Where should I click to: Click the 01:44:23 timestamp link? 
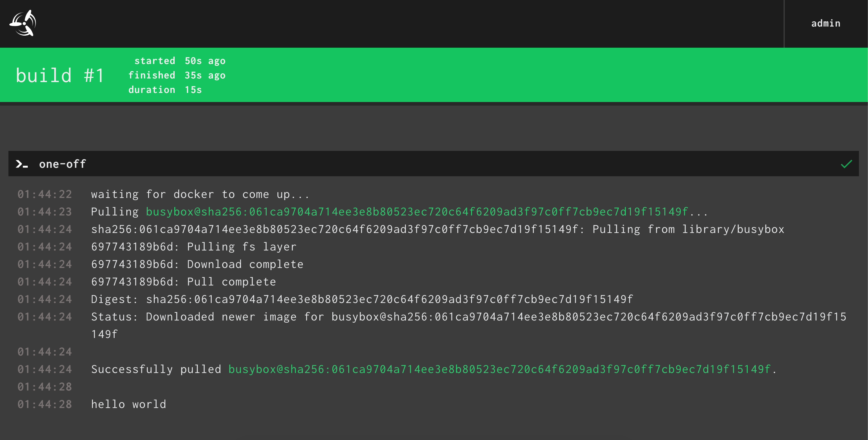pyautogui.click(x=45, y=212)
